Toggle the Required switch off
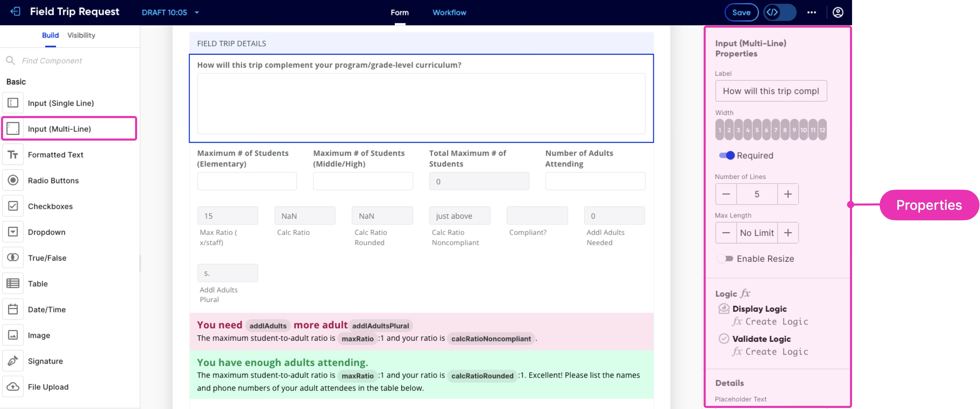 726,155
